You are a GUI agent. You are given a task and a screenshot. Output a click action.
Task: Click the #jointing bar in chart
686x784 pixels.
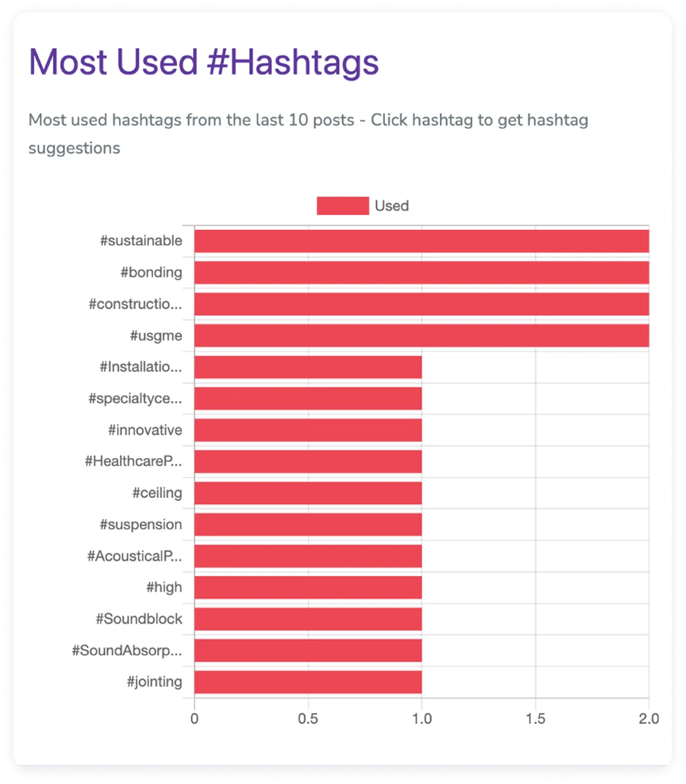coord(308,682)
